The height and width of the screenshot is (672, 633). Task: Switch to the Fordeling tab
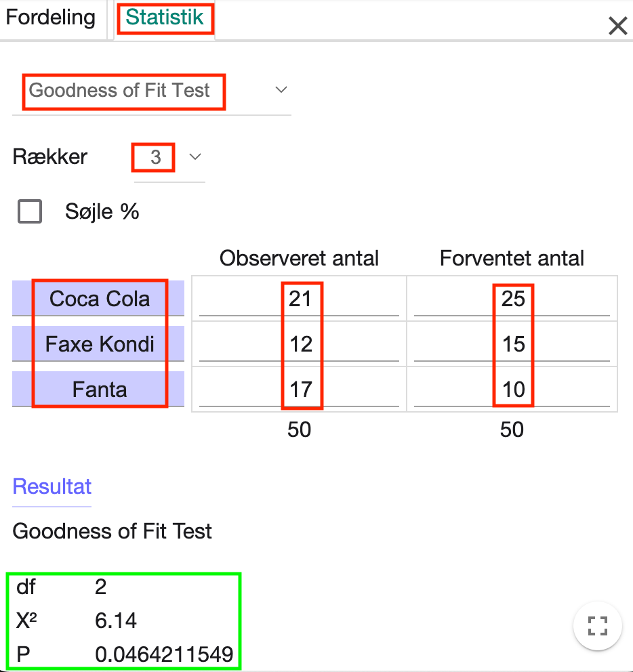[51, 18]
